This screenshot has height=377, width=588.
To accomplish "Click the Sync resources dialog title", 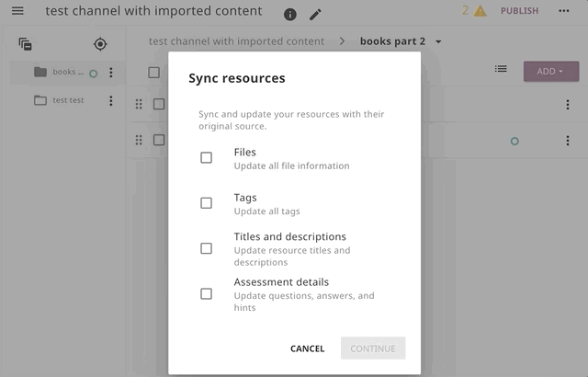I will coord(237,78).
